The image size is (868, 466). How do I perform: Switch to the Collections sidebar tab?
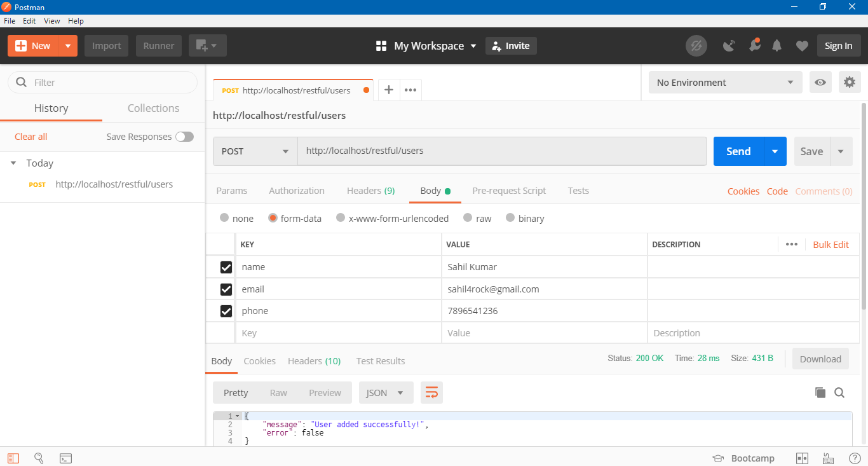(153, 108)
